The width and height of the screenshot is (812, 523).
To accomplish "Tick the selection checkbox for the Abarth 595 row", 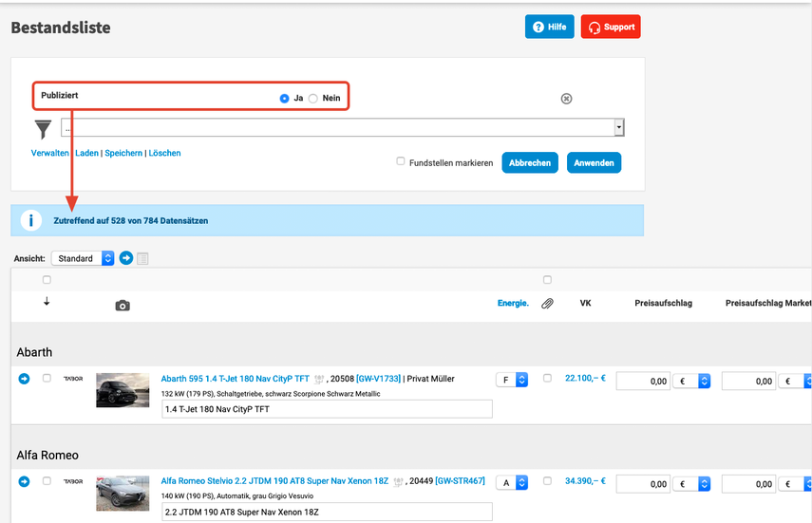I will pyautogui.click(x=47, y=379).
